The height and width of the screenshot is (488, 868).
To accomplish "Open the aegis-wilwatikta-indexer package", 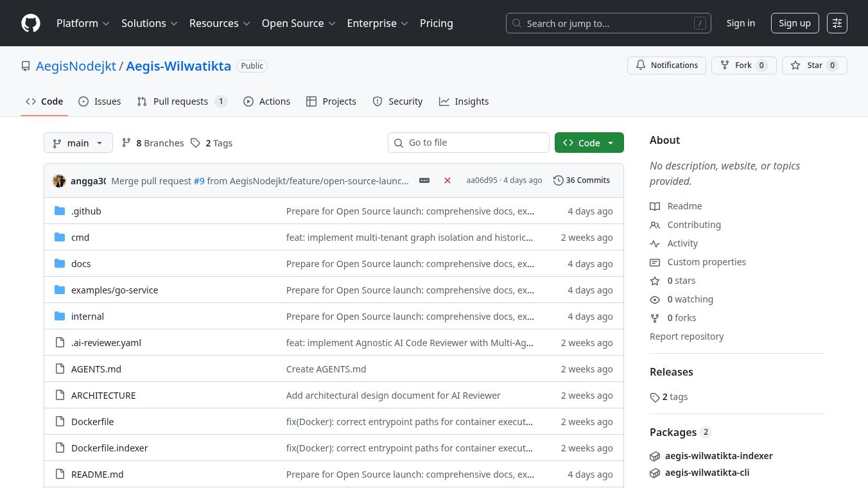I will point(718,456).
